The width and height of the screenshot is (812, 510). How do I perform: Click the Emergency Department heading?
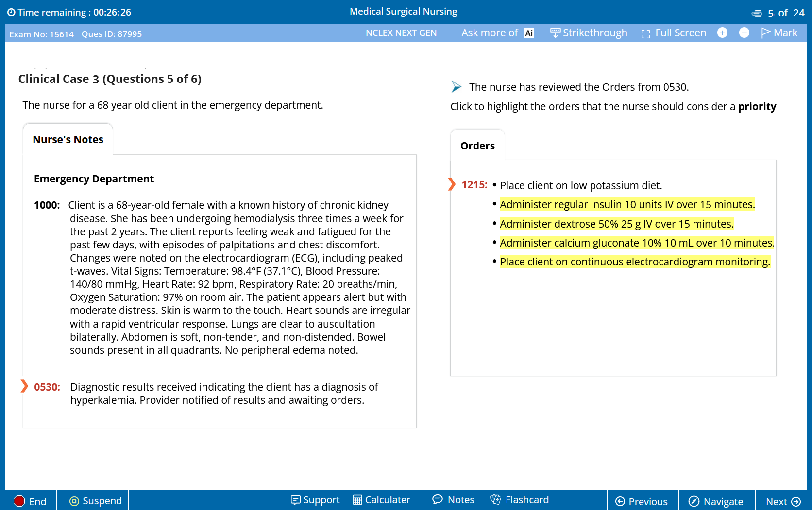[x=94, y=179]
